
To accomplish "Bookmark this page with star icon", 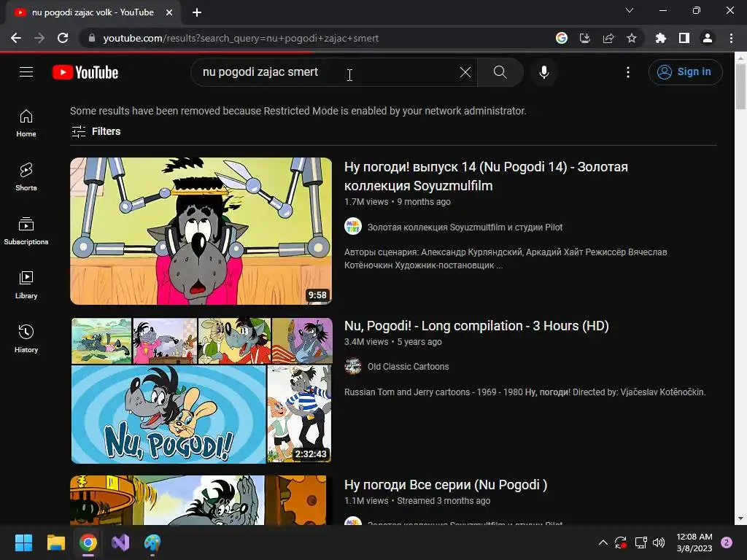I will [632, 38].
